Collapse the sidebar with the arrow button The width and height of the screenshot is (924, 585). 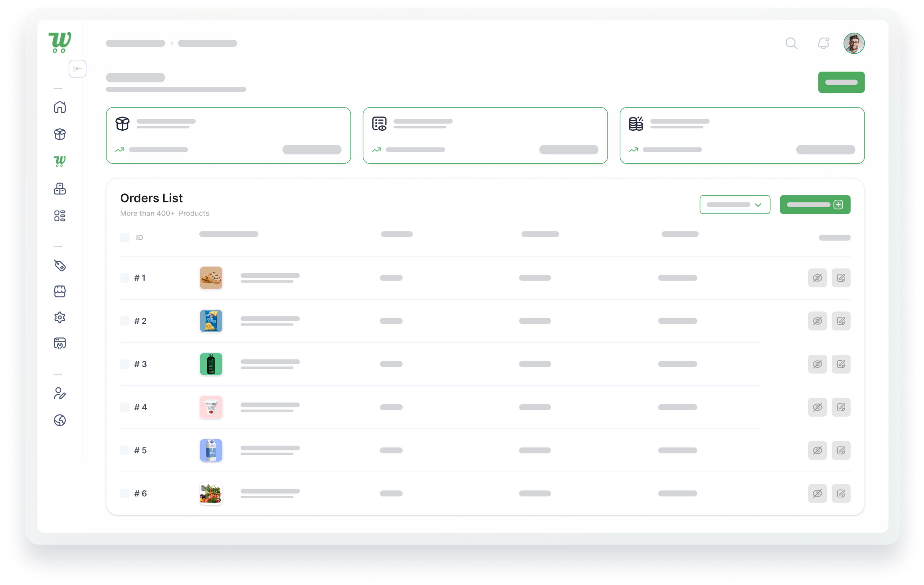(x=77, y=69)
